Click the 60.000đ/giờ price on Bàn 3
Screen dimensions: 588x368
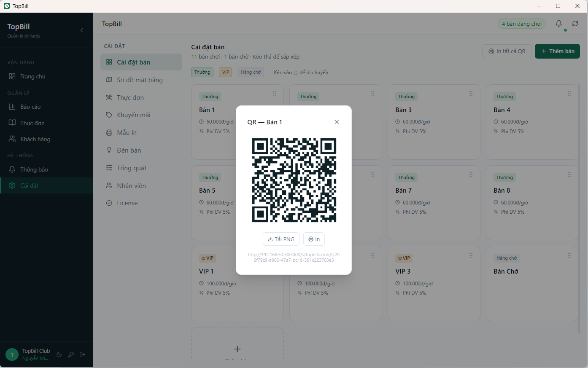[x=416, y=122]
